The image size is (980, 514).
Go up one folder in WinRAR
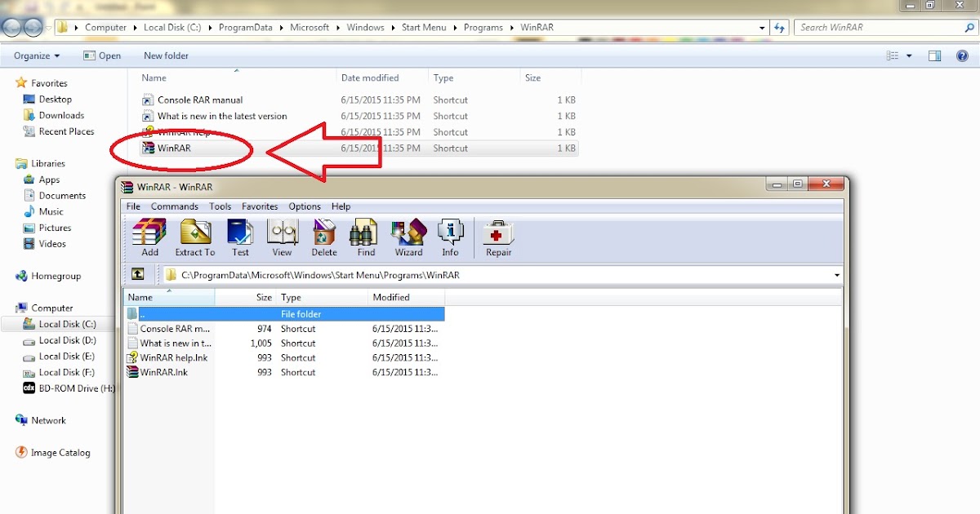coord(138,275)
